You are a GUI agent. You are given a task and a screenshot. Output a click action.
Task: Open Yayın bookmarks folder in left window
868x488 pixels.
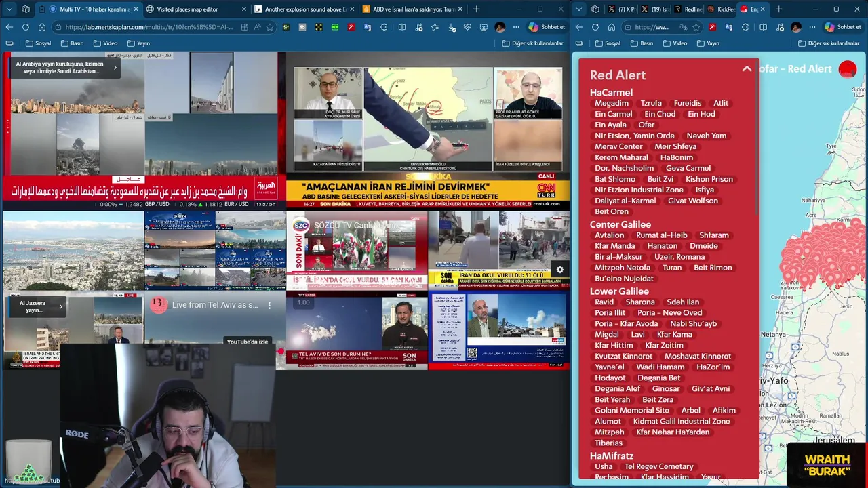point(138,43)
